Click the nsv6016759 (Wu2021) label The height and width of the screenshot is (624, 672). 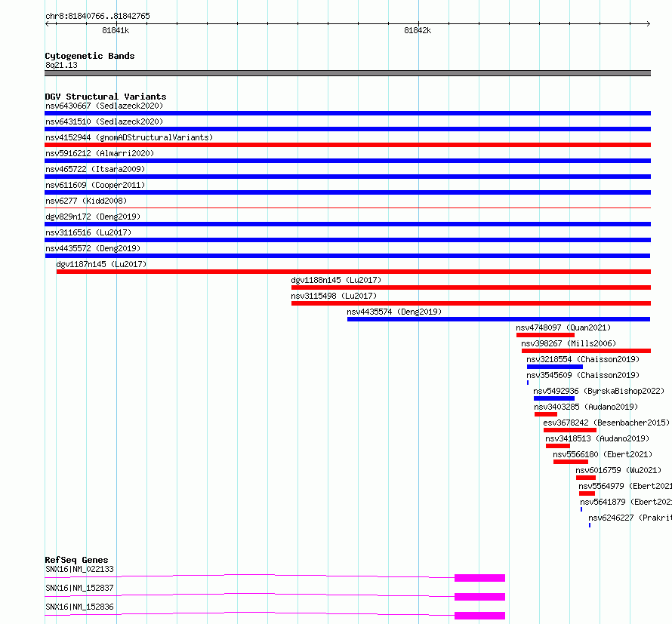pyautogui.click(x=618, y=470)
